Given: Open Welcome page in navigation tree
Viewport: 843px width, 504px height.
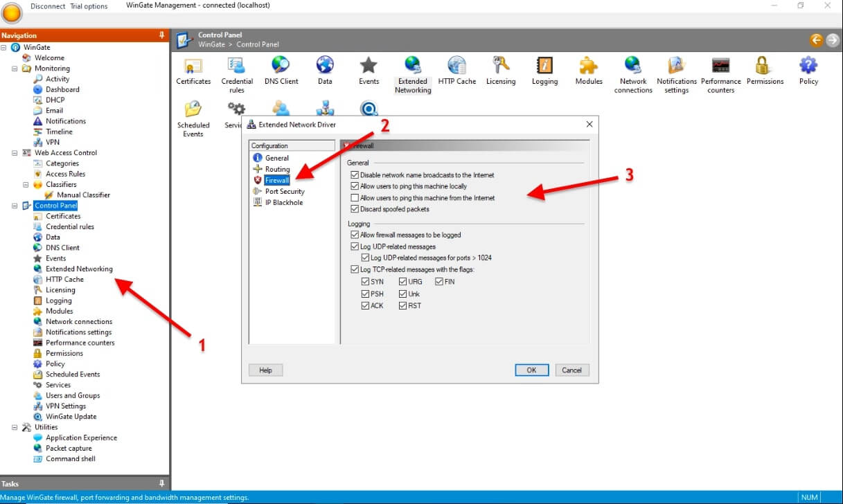Looking at the screenshot, I should pyautogui.click(x=49, y=57).
